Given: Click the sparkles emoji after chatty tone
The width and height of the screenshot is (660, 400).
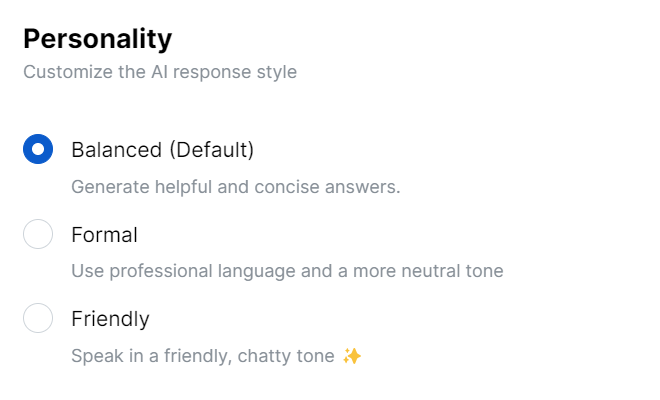Looking at the screenshot, I should click(352, 356).
